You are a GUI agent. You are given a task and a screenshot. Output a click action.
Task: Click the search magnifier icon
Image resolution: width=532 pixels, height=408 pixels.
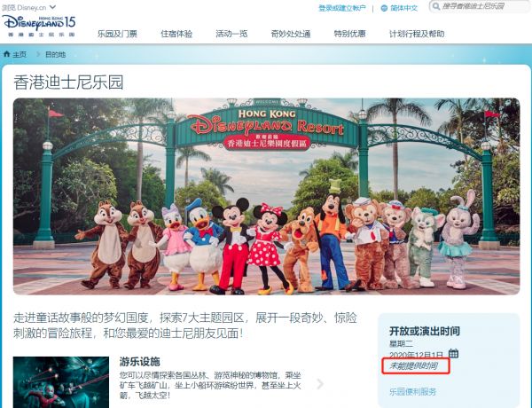[x=436, y=6]
